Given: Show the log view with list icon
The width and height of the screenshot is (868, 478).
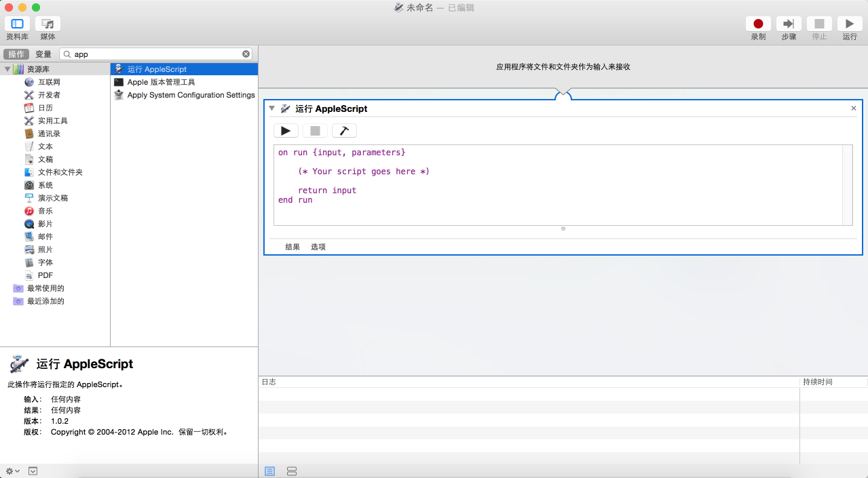Looking at the screenshot, I should [x=270, y=471].
